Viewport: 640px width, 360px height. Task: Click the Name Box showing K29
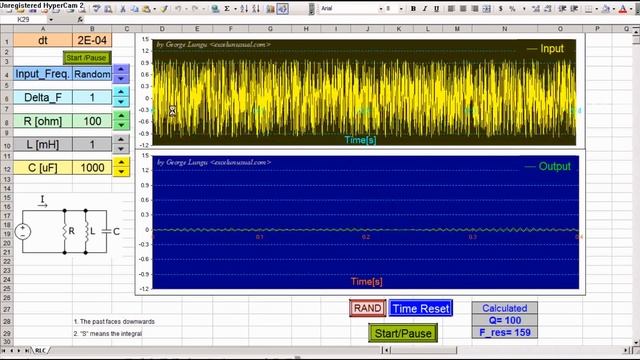click(24, 20)
